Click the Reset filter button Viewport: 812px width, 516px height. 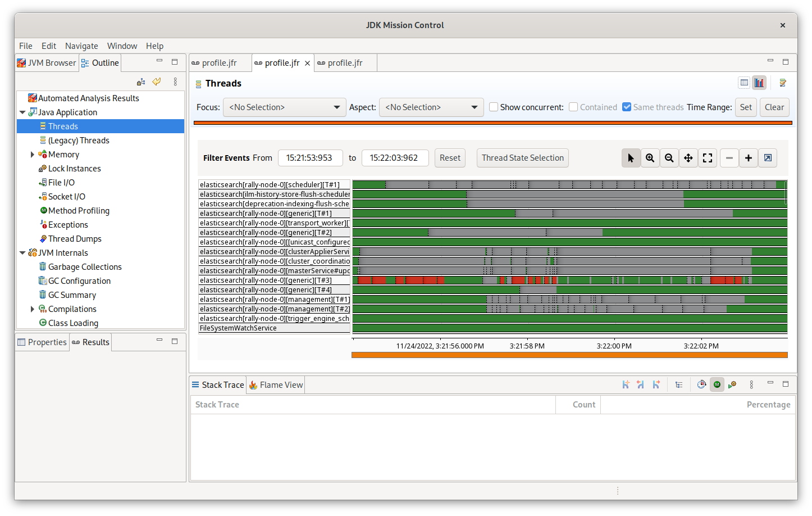[450, 158]
